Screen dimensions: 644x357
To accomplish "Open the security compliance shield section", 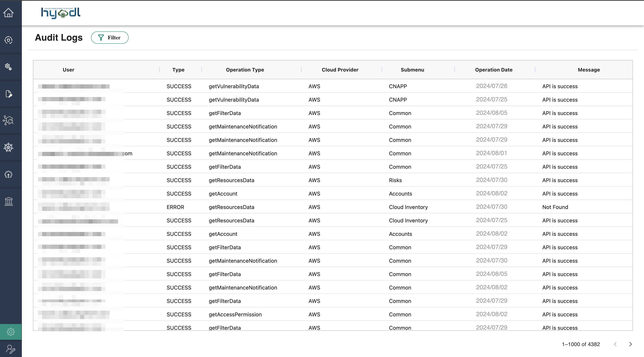I will (x=9, y=40).
